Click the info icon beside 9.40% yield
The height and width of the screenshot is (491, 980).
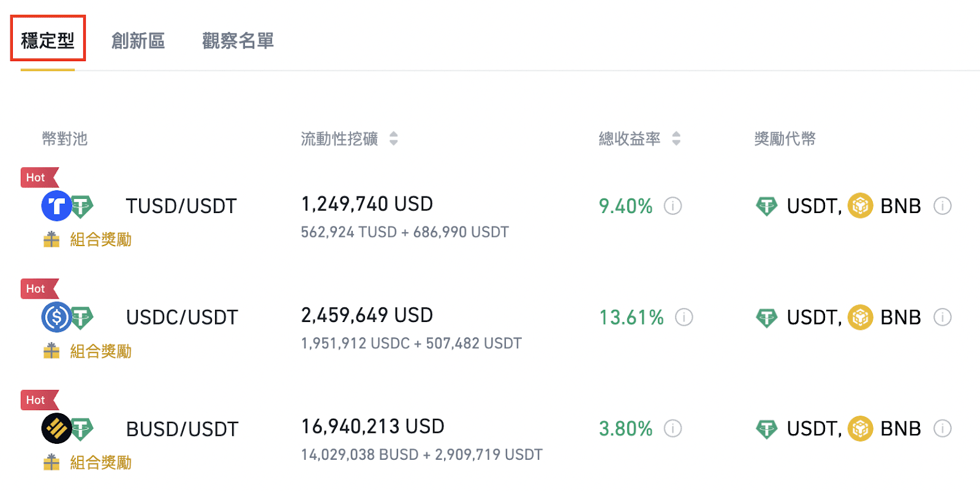[673, 206]
